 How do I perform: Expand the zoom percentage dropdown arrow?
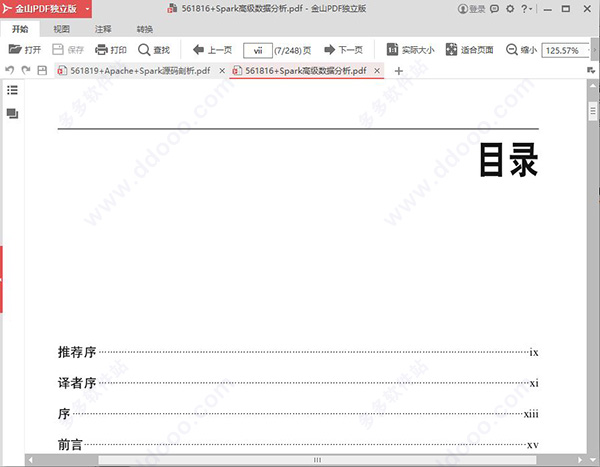[589, 50]
